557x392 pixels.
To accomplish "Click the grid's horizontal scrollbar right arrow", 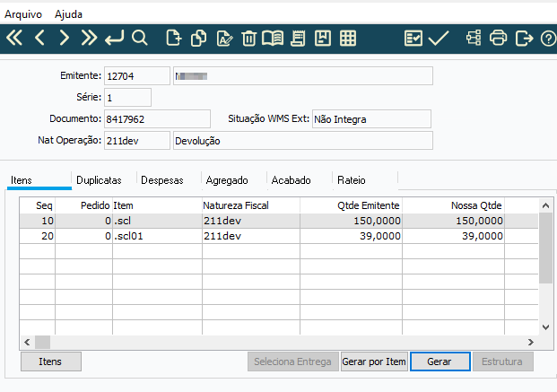I will [533, 342].
